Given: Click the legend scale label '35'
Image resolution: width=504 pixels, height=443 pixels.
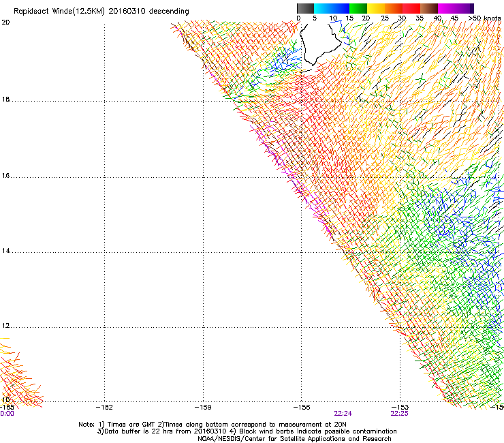Looking at the screenshot, I should 420,18.
